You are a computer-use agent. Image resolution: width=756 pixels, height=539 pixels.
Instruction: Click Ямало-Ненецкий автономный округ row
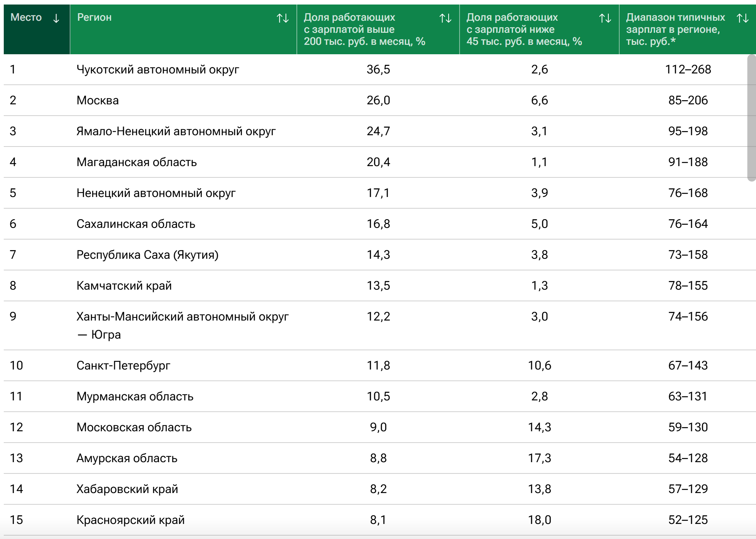pyautogui.click(x=176, y=131)
